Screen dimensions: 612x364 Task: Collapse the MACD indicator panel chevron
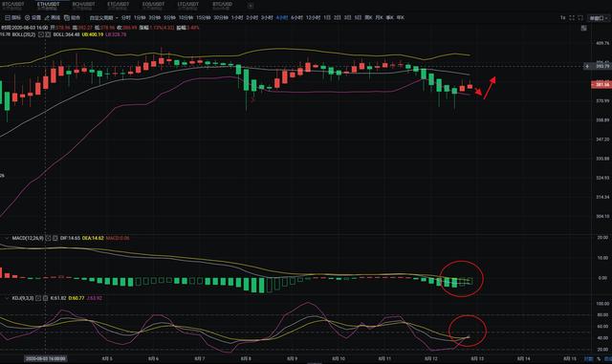(7, 238)
